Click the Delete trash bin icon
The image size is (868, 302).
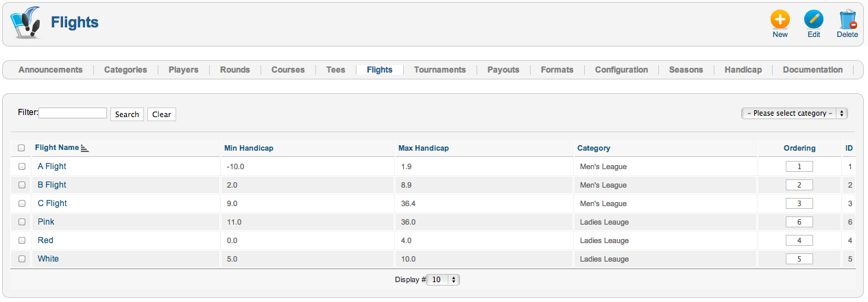point(847,19)
